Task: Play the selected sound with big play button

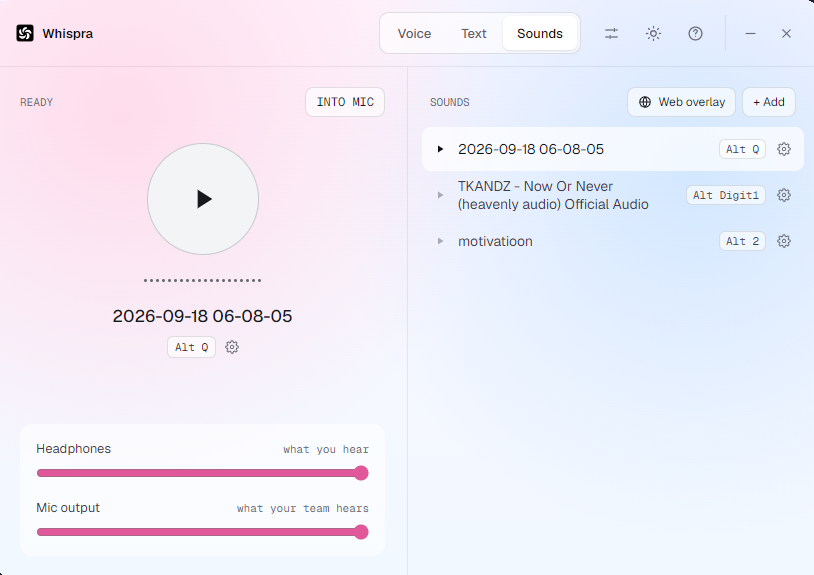Action: [x=203, y=199]
